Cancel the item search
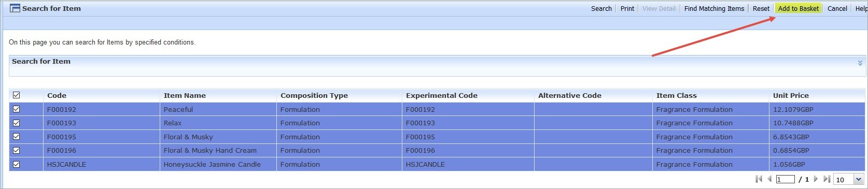This screenshot has width=868, height=189. (837, 8)
